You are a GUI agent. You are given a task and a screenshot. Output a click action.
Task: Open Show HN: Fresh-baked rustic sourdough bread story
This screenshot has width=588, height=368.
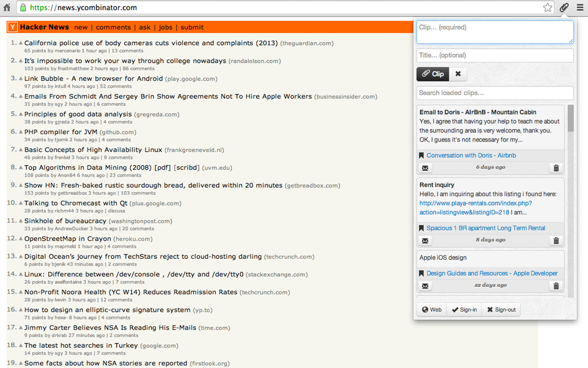pyautogui.click(x=153, y=185)
